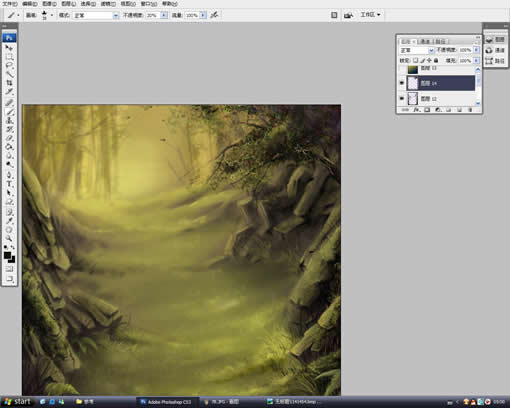Open the brush preset picker arrow

click(x=52, y=15)
